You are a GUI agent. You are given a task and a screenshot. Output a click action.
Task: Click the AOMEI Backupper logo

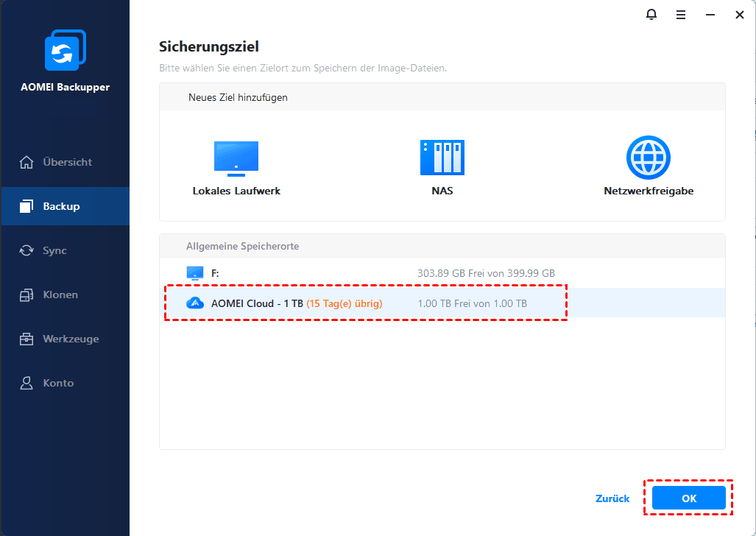(65, 50)
